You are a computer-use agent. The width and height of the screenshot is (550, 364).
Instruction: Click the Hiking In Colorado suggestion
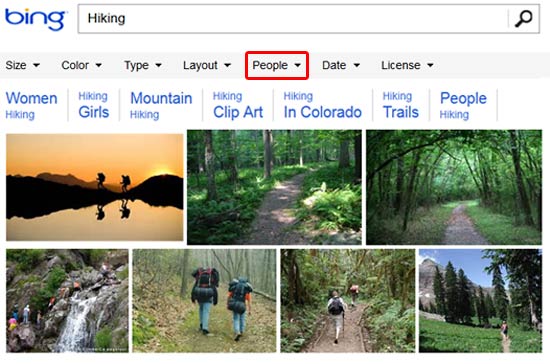pos(323,105)
